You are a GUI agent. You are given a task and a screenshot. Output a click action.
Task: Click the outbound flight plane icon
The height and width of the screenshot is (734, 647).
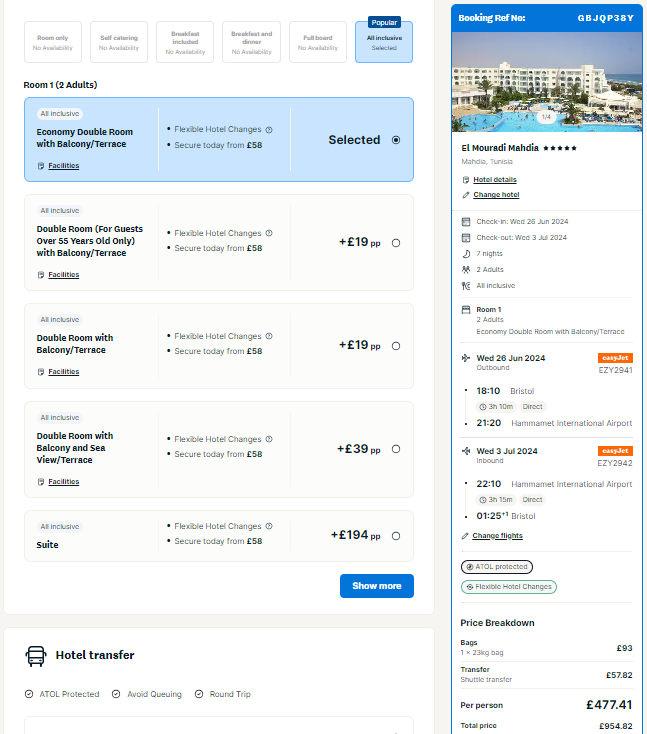click(x=466, y=358)
